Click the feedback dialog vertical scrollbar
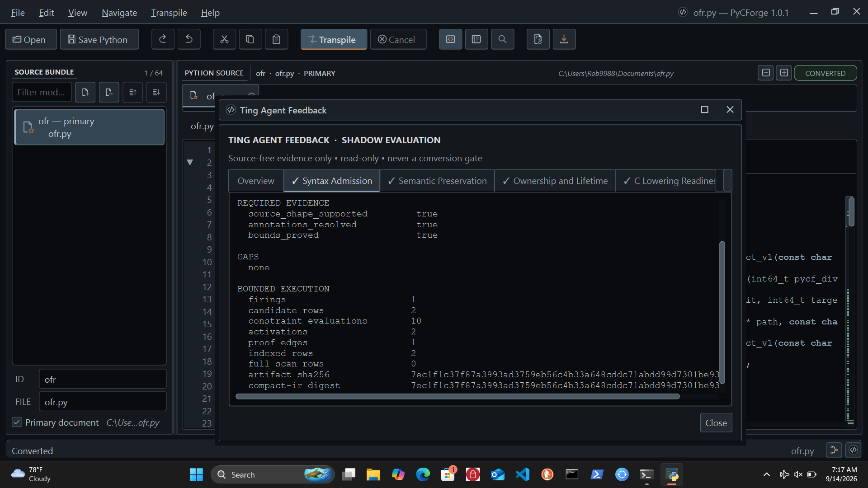The image size is (868, 488). pos(722,313)
